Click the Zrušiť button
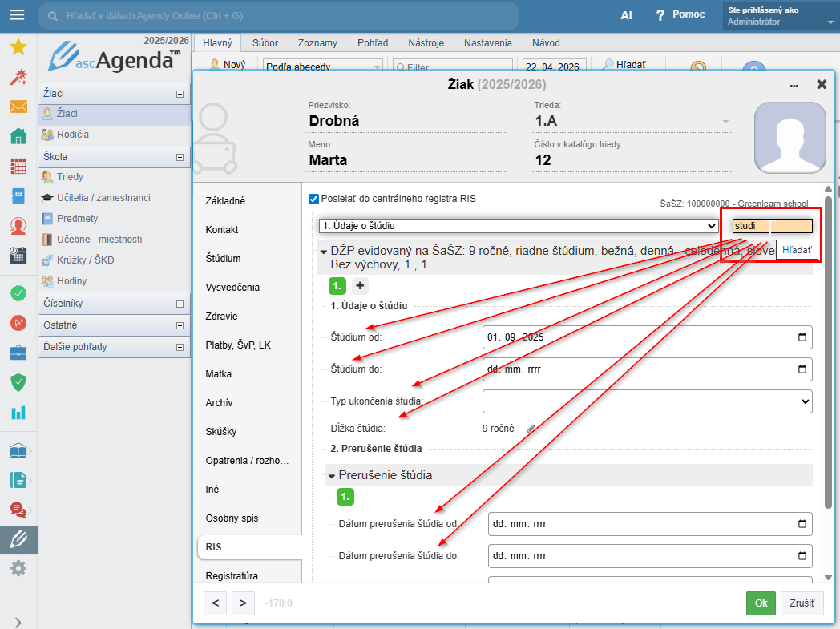 pos(802,603)
